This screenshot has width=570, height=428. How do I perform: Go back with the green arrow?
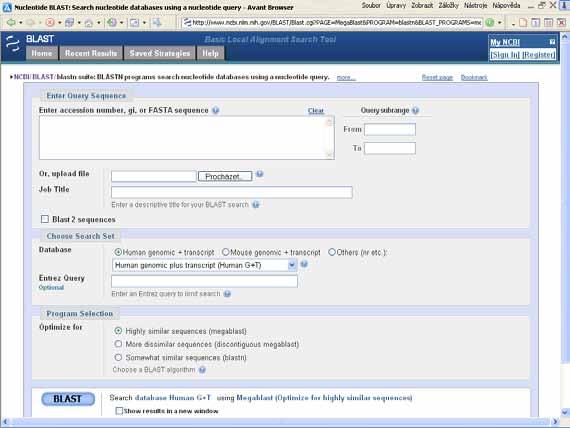click(x=11, y=23)
